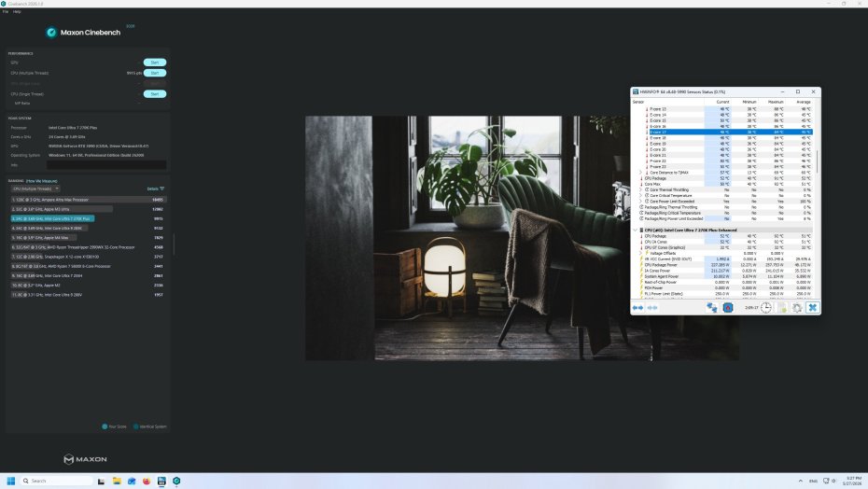Show hidden system tray icons
The image size is (868, 489).
tap(801, 481)
